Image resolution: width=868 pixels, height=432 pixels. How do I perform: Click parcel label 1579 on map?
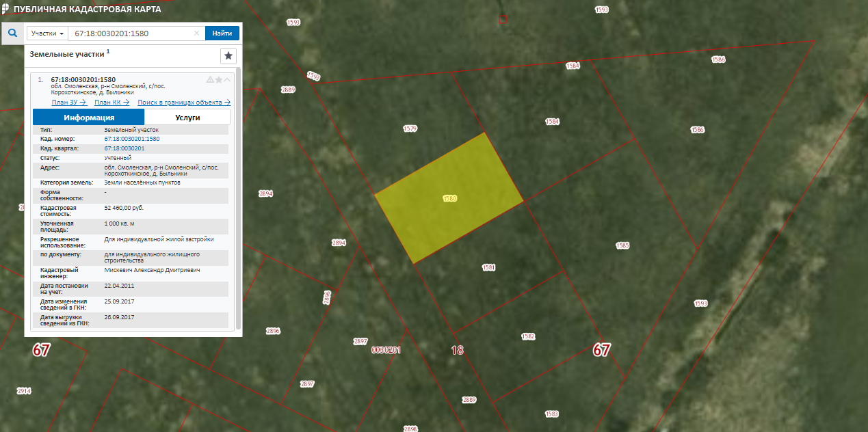410,129
